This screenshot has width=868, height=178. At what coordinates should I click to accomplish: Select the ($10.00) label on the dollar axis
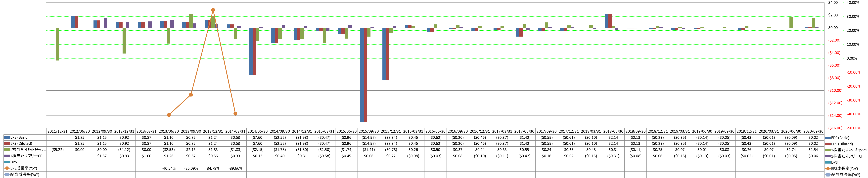(835, 90)
